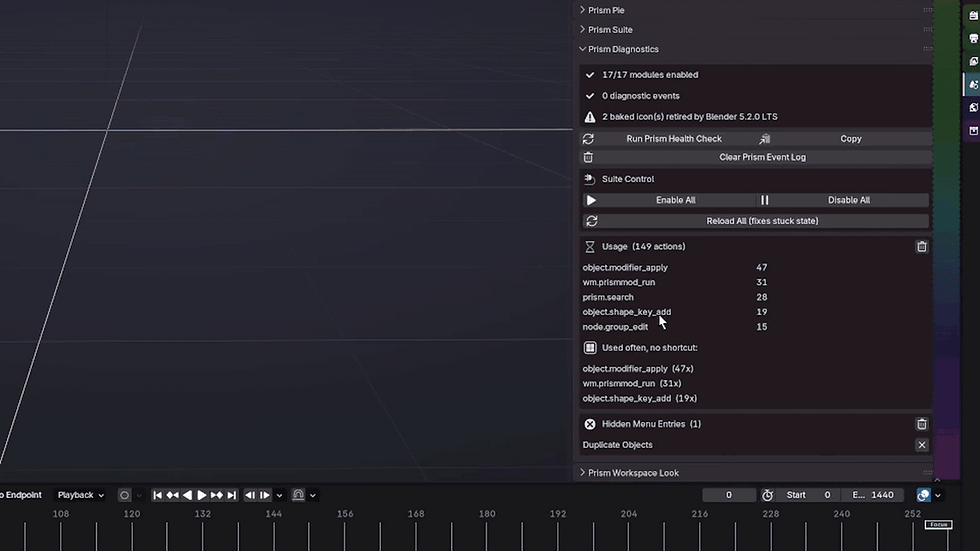
Task: Open the third properties tab in the editor sidebar
Action: coord(973,61)
